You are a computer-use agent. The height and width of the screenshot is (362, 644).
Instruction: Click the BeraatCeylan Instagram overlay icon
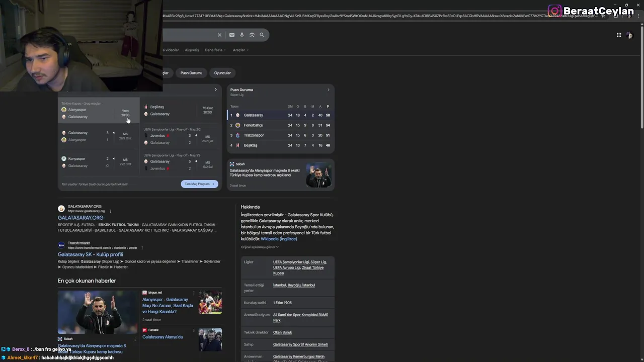click(x=554, y=11)
